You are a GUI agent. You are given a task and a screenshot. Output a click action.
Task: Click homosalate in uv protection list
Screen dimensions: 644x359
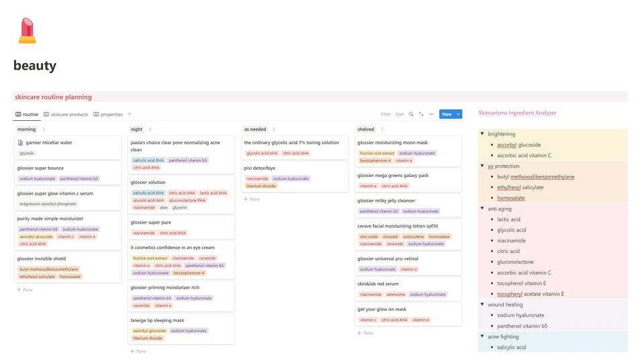pyautogui.click(x=511, y=197)
